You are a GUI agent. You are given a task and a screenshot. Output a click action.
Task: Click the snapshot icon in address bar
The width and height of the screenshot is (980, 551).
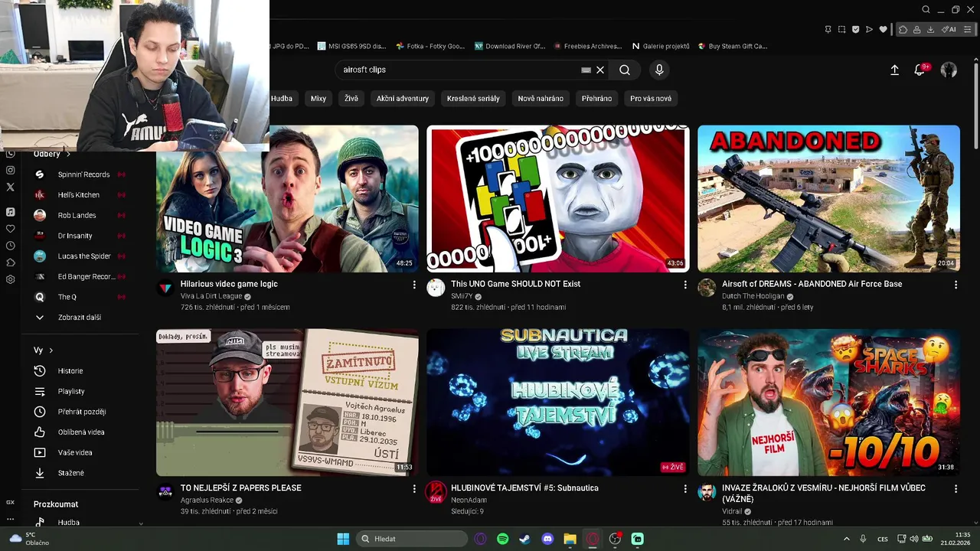click(841, 29)
